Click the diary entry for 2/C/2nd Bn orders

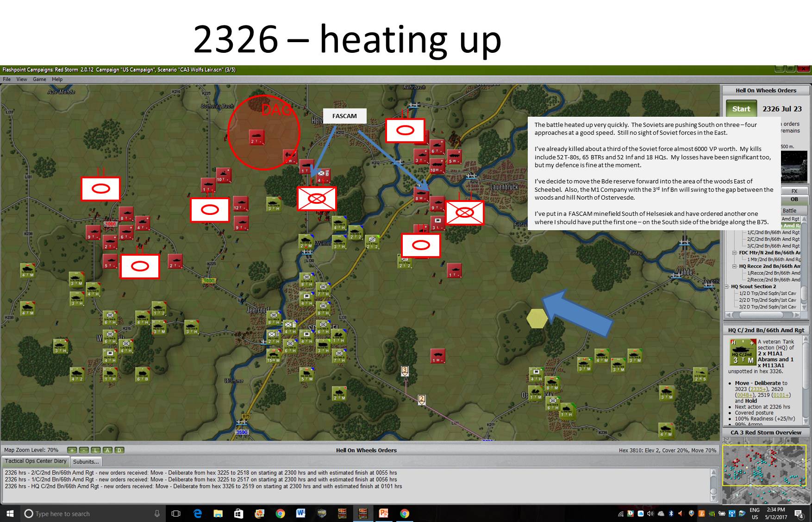coord(201,473)
